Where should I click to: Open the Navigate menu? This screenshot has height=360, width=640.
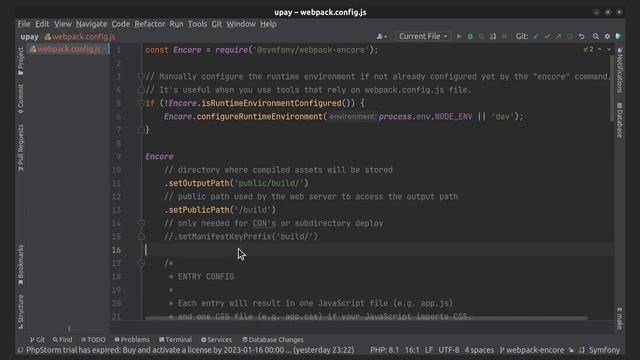click(91, 24)
